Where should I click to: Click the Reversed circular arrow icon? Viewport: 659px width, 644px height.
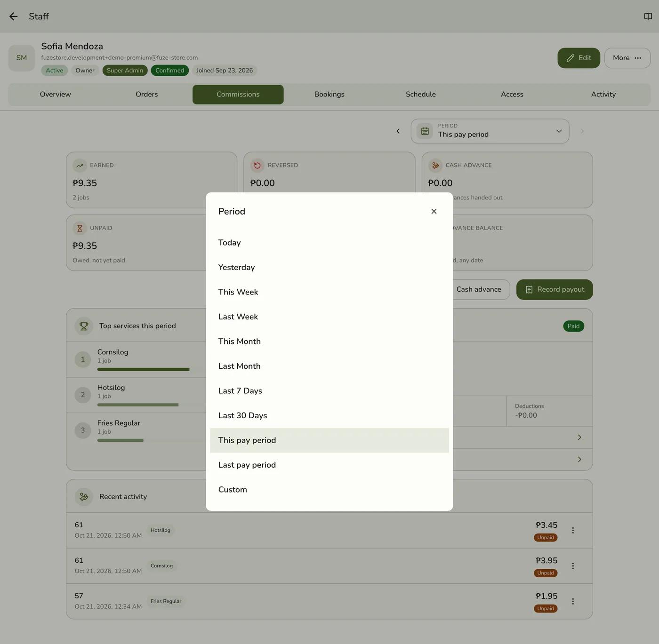257,165
